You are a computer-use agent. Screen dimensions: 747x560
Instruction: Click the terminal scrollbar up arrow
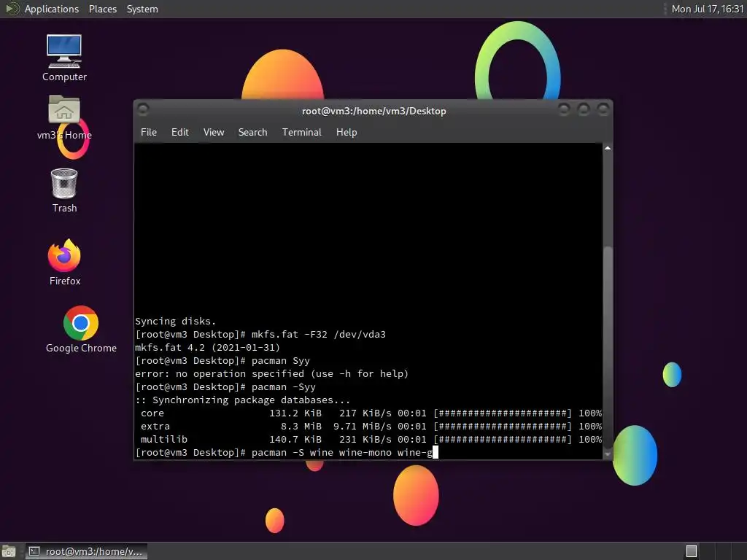coord(608,148)
